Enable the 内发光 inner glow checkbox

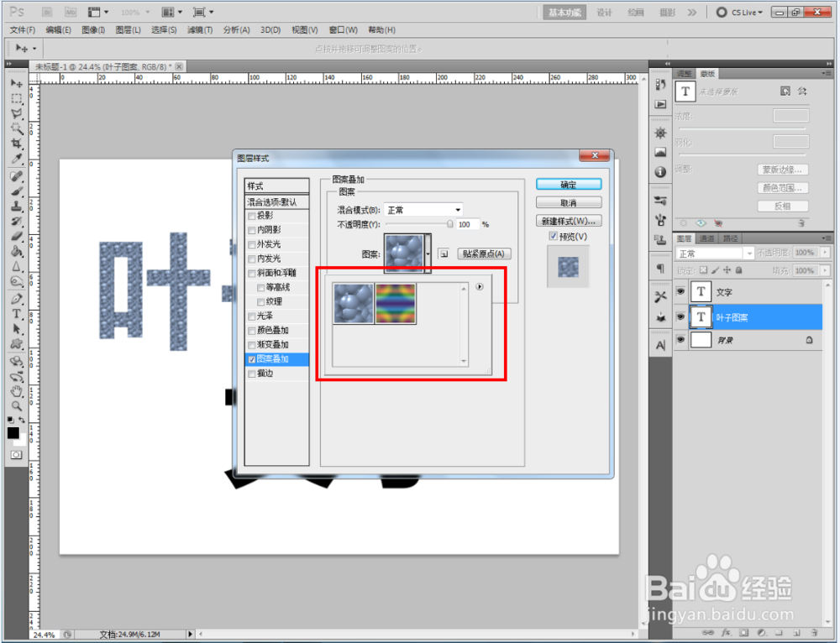pyautogui.click(x=252, y=259)
